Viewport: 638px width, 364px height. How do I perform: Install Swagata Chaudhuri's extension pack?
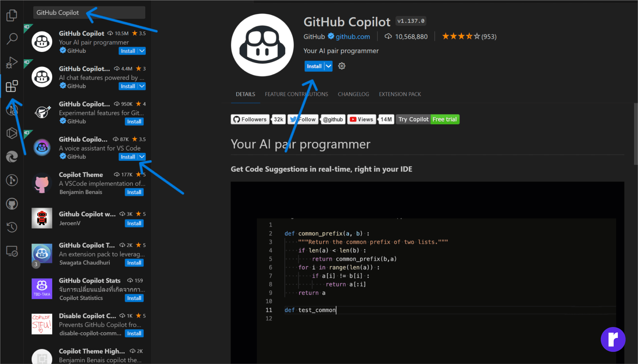click(134, 263)
